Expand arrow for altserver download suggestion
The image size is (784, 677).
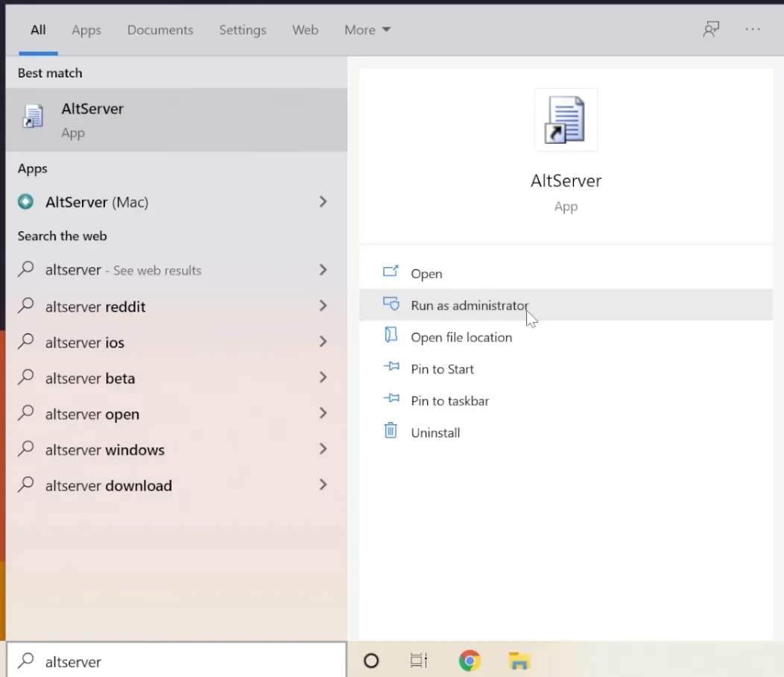[x=323, y=485]
